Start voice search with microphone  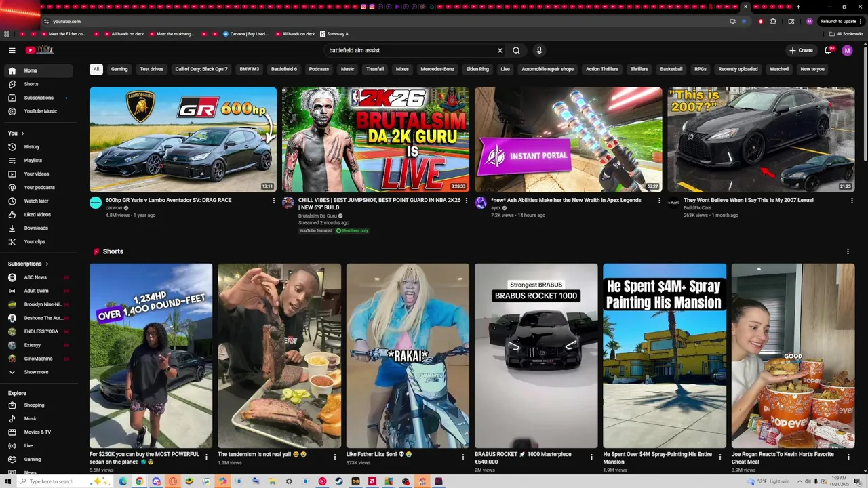pos(539,50)
